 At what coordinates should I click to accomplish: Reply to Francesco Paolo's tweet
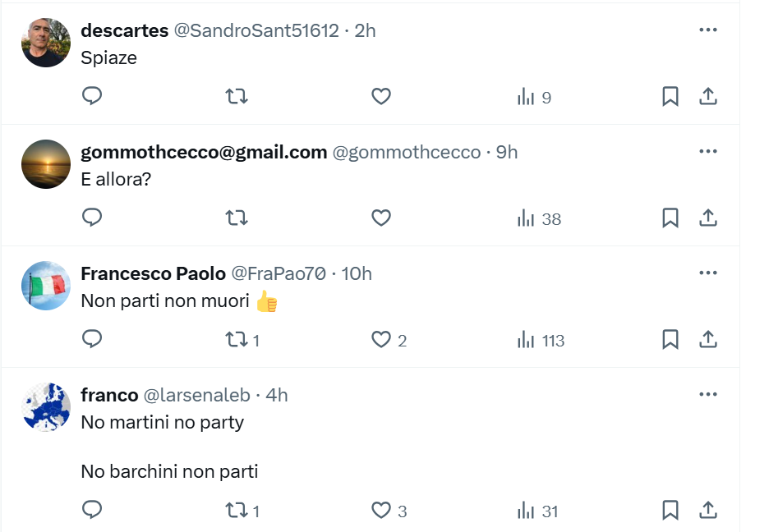click(x=92, y=339)
